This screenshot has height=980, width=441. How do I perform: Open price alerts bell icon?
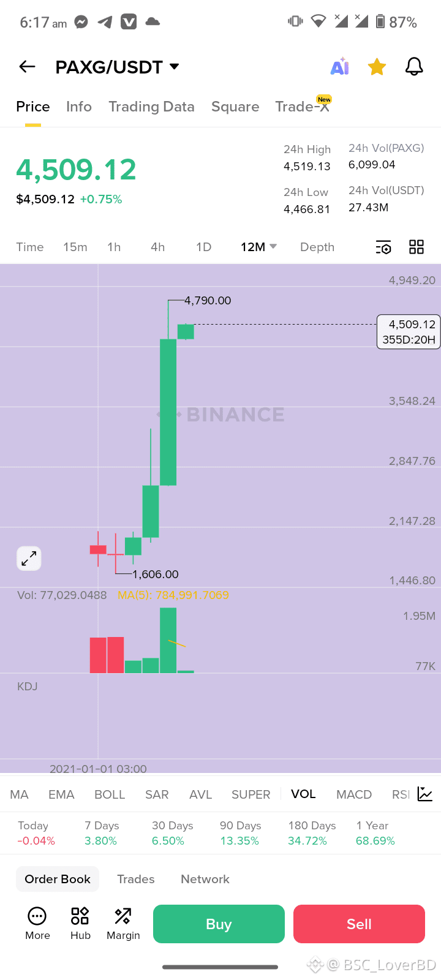[x=415, y=67]
